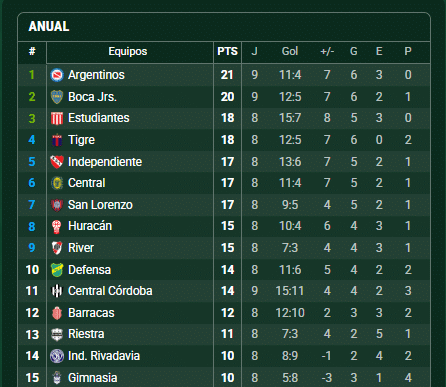This screenshot has height=387, width=446.
Task: Open the River club shield icon
Action: click(57, 248)
